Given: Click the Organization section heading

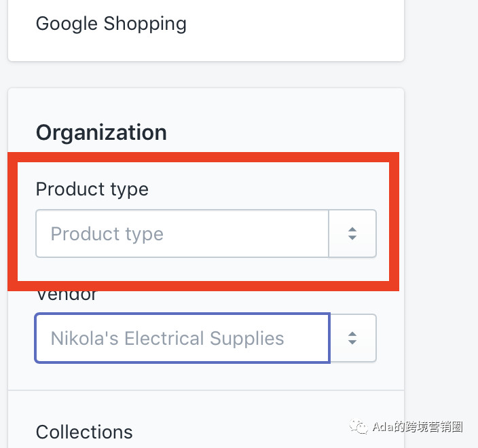Looking at the screenshot, I should pyautogui.click(x=101, y=132).
